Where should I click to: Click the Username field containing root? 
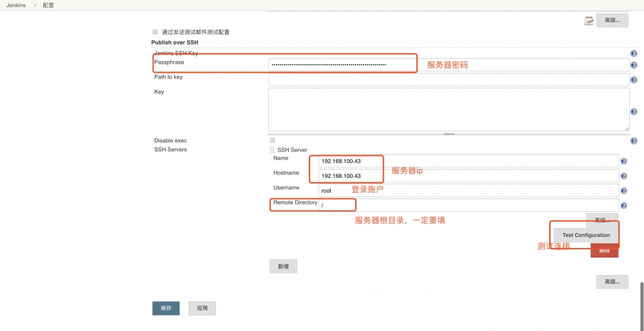pyautogui.click(x=468, y=191)
